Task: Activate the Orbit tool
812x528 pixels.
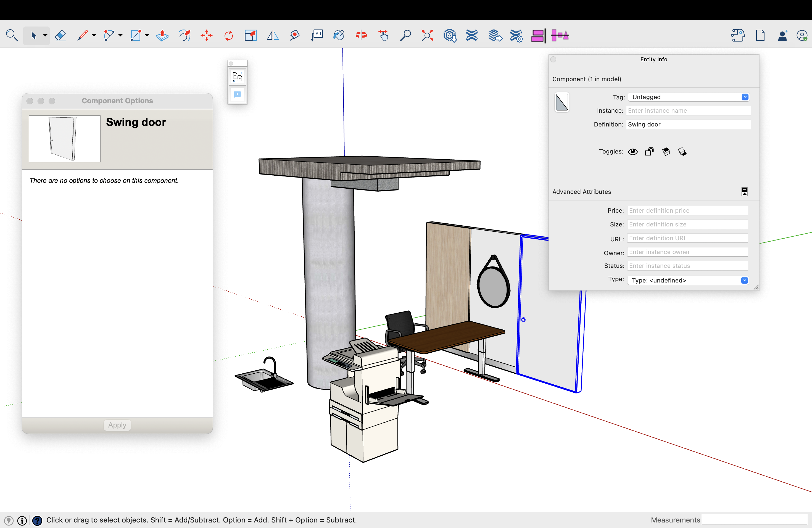Action: pyautogui.click(x=361, y=35)
